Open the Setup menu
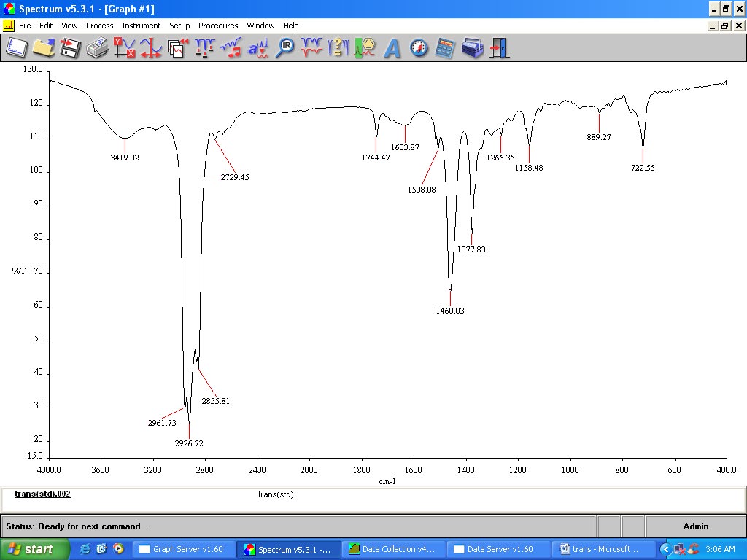This screenshot has width=747, height=560. (179, 26)
